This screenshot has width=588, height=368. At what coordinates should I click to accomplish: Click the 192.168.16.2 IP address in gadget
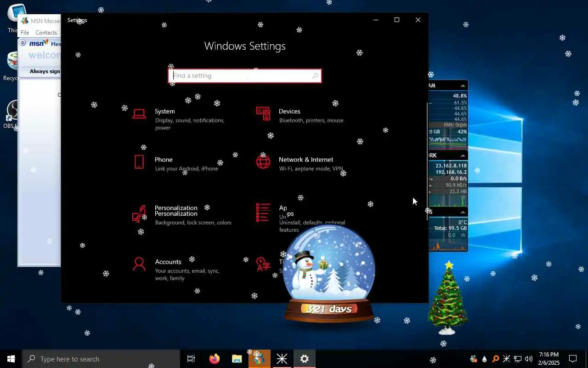tap(451, 172)
